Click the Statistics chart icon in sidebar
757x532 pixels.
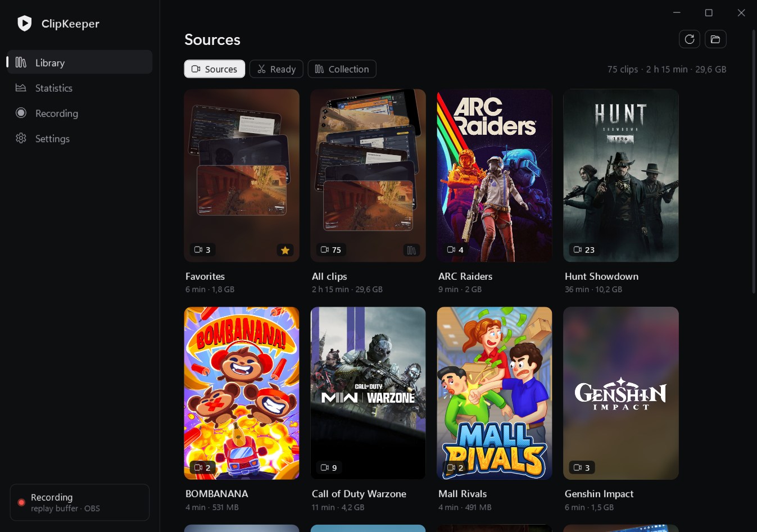[21, 88]
